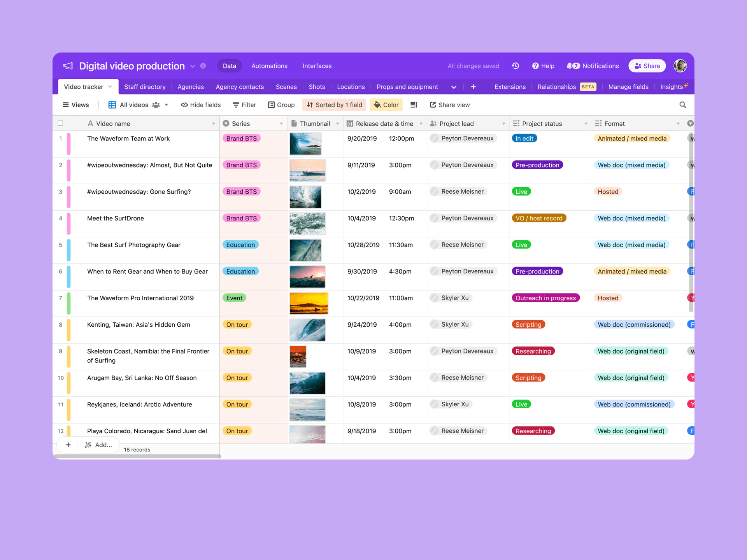Click the '18 records' count
747x560 pixels.
pyautogui.click(x=137, y=450)
